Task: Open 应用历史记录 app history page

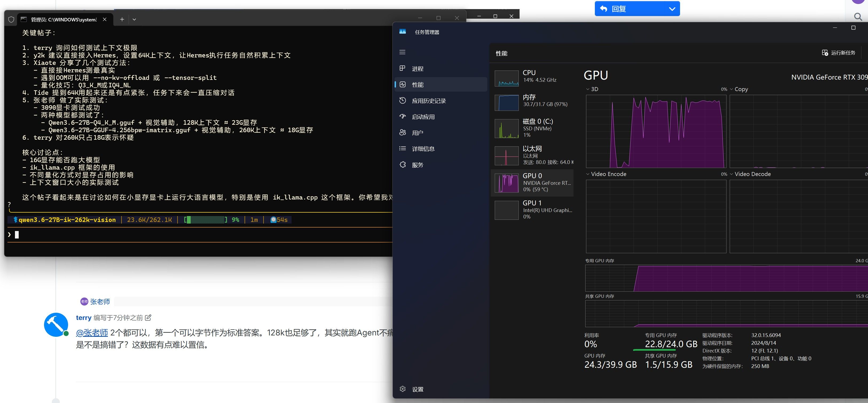Action: click(x=441, y=101)
